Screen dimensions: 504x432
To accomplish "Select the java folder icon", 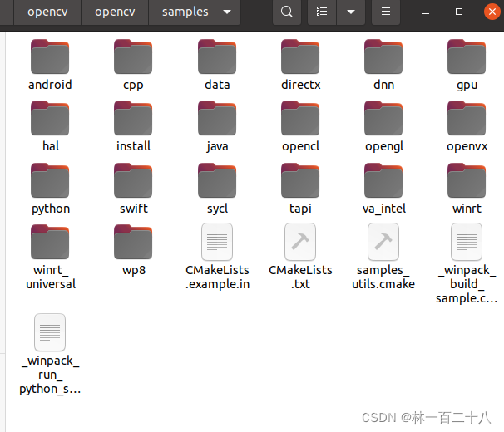I will pos(217,118).
